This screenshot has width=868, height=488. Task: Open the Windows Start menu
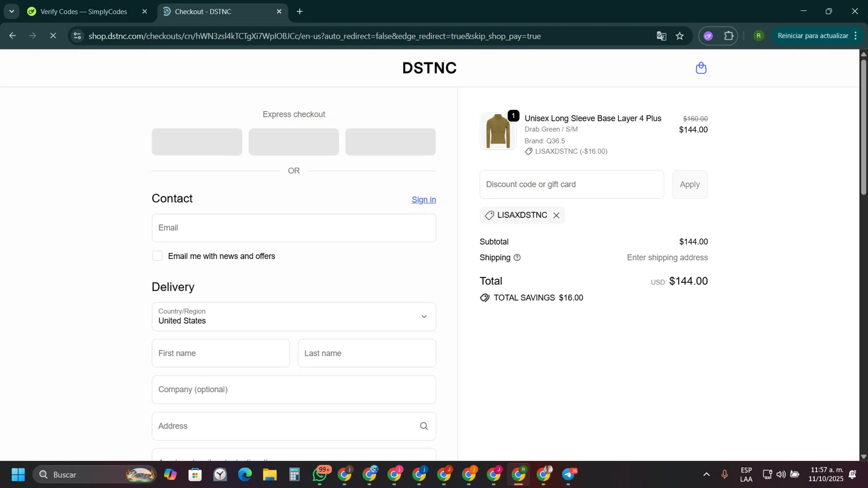pyautogui.click(x=18, y=475)
